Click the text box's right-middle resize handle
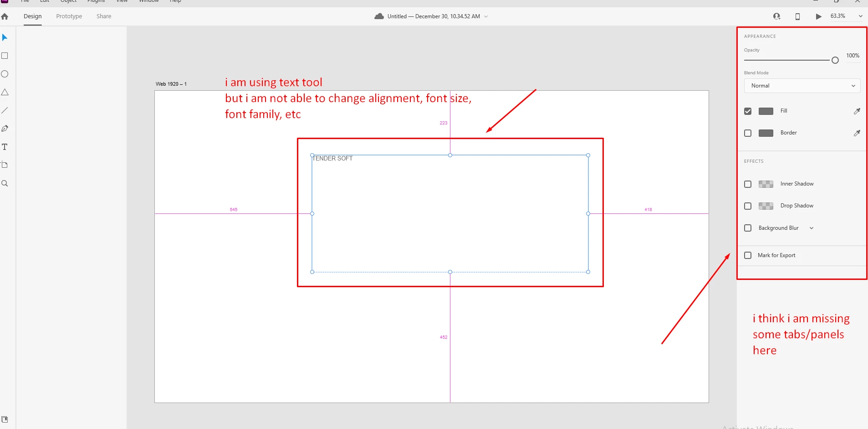The width and height of the screenshot is (868, 429). 588,213
